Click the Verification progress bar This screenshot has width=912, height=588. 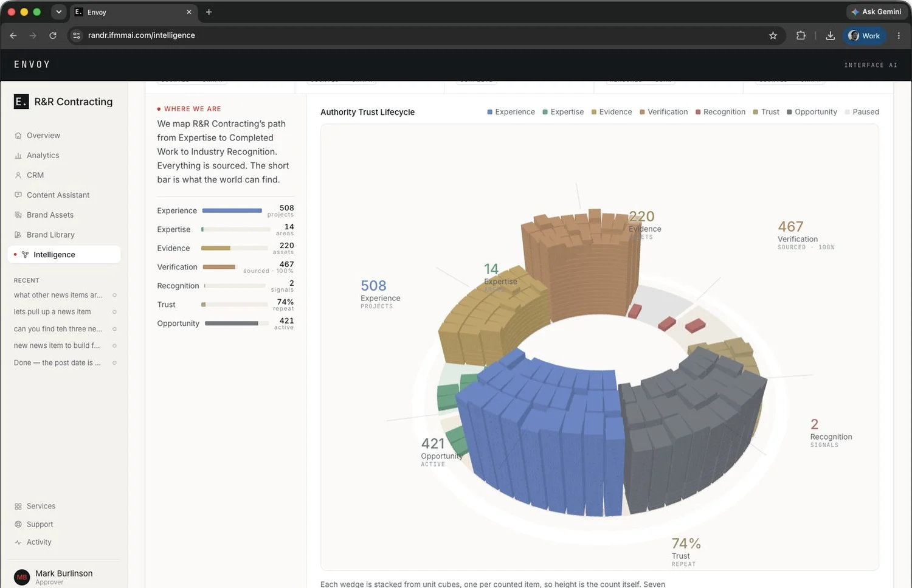220,267
